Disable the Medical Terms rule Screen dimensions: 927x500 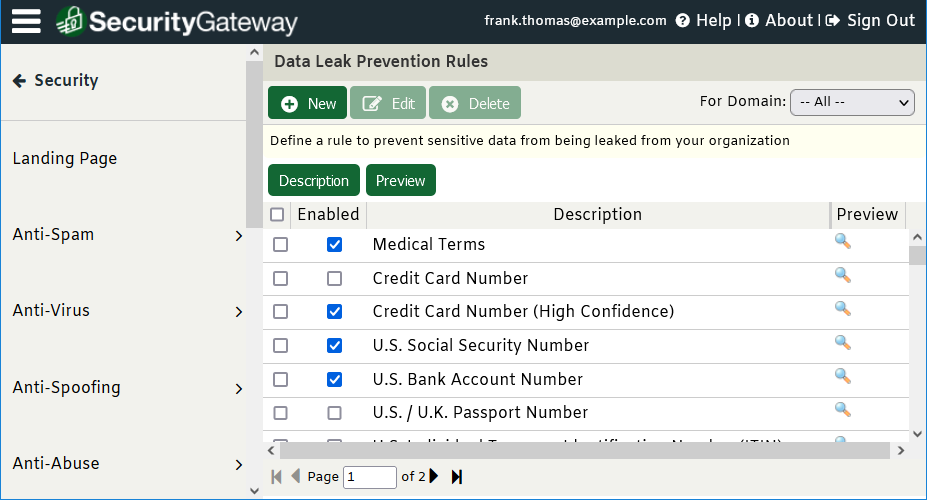[x=335, y=244]
